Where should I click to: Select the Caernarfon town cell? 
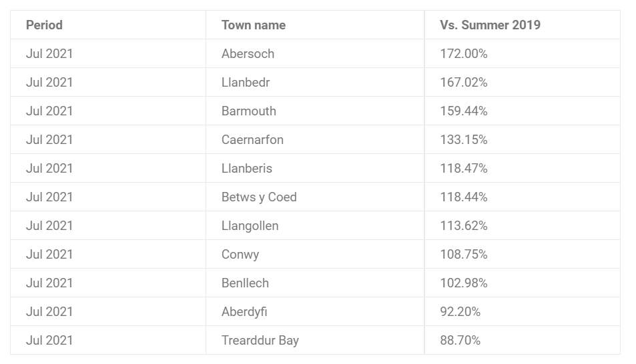pyautogui.click(x=315, y=139)
